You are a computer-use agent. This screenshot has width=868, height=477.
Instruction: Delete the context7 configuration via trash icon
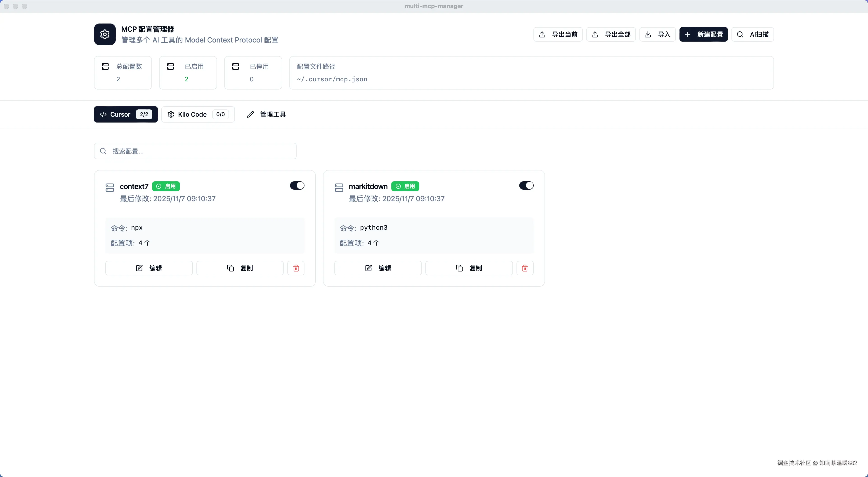[x=296, y=268]
